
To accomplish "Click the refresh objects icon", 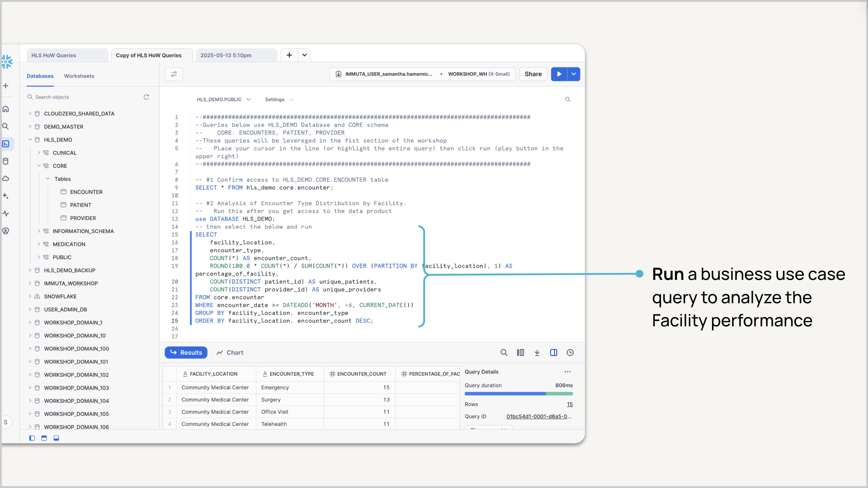I will coord(146,97).
